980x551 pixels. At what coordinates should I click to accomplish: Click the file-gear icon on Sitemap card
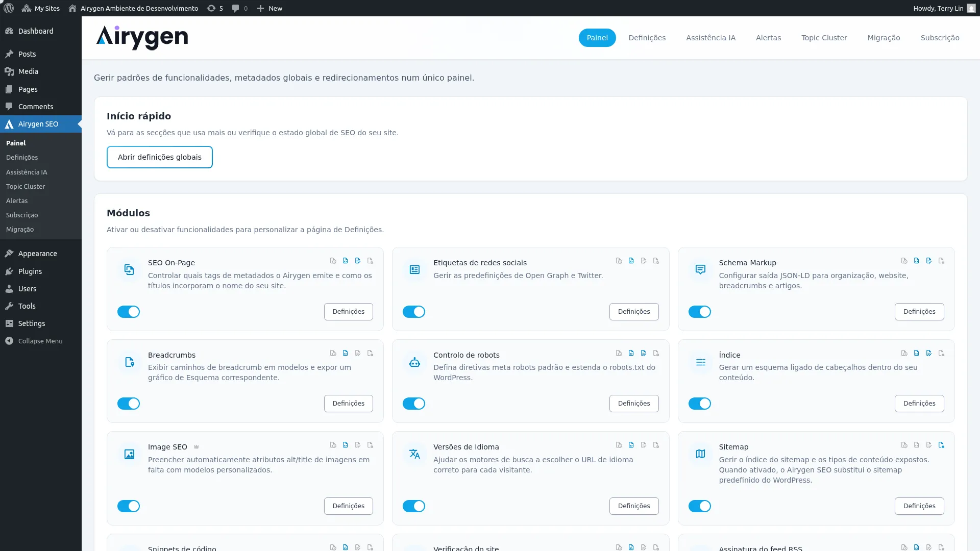(941, 445)
